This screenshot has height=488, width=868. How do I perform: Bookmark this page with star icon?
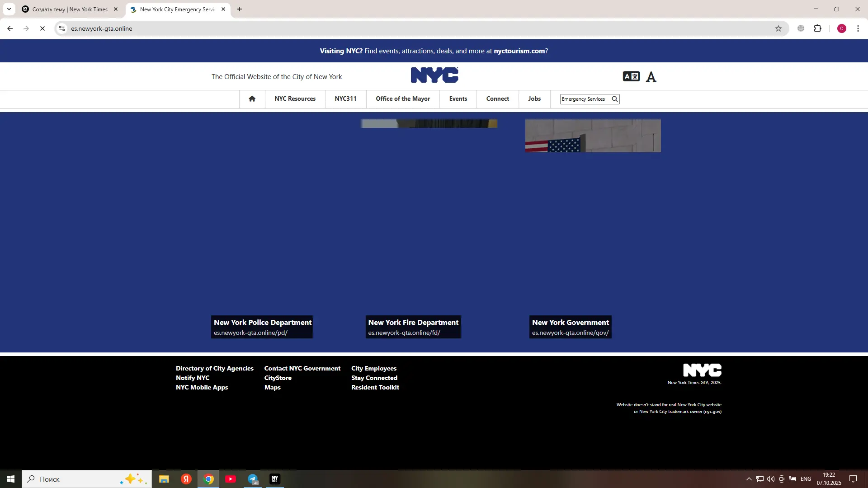778,28
